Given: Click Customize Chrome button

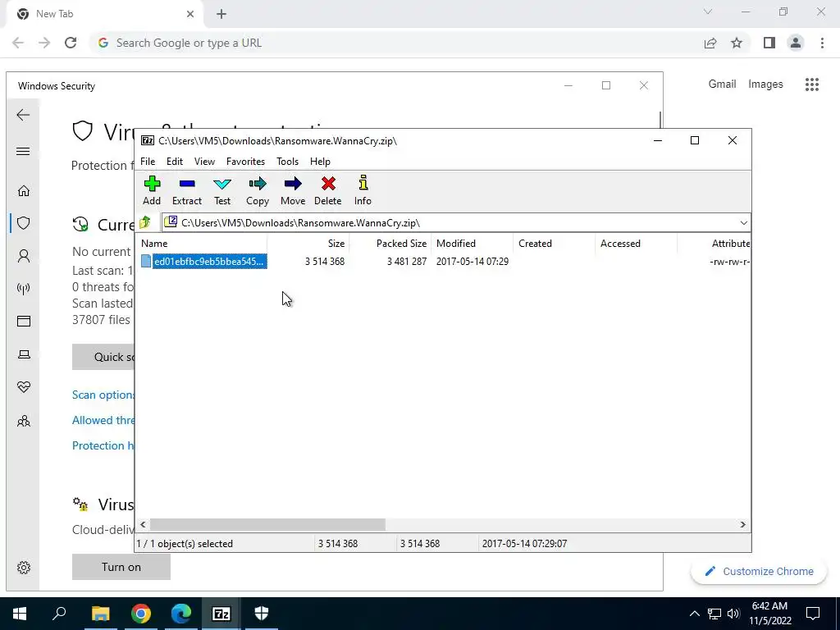Looking at the screenshot, I should click(x=759, y=571).
